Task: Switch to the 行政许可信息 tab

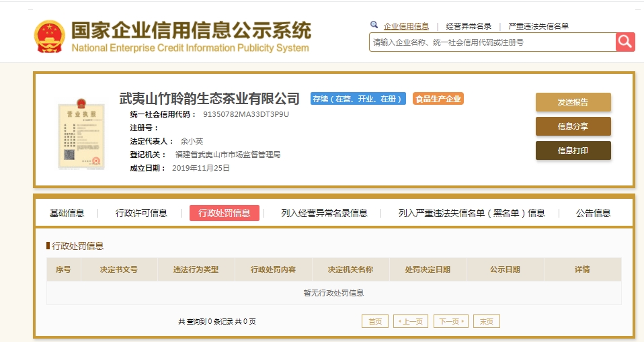Action: (x=141, y=213)
